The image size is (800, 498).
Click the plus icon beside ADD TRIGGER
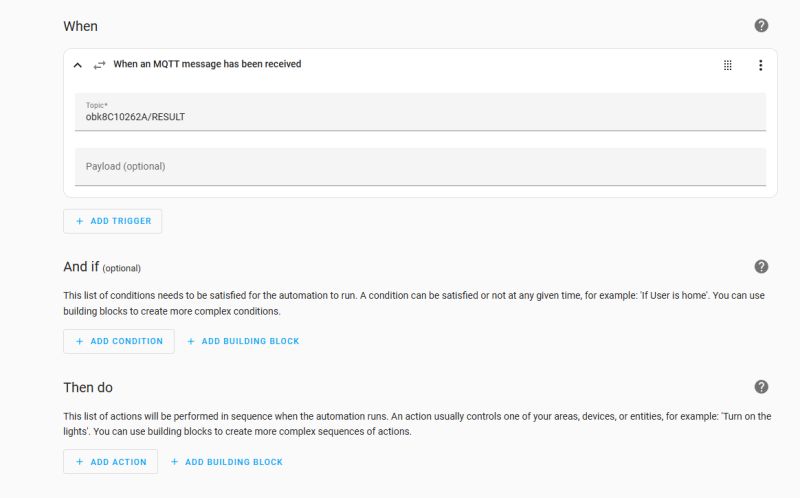coord(80,221)
